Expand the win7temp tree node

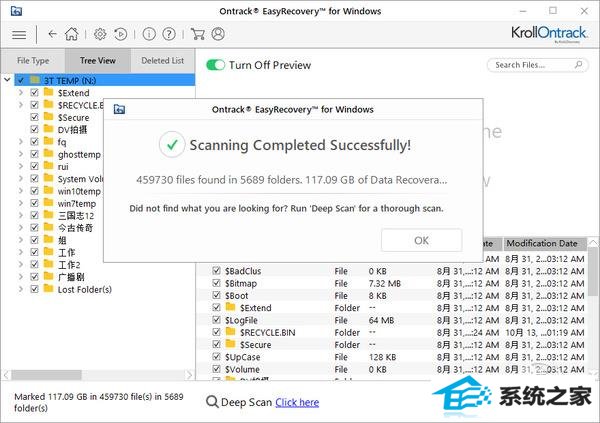click(21, 203)
